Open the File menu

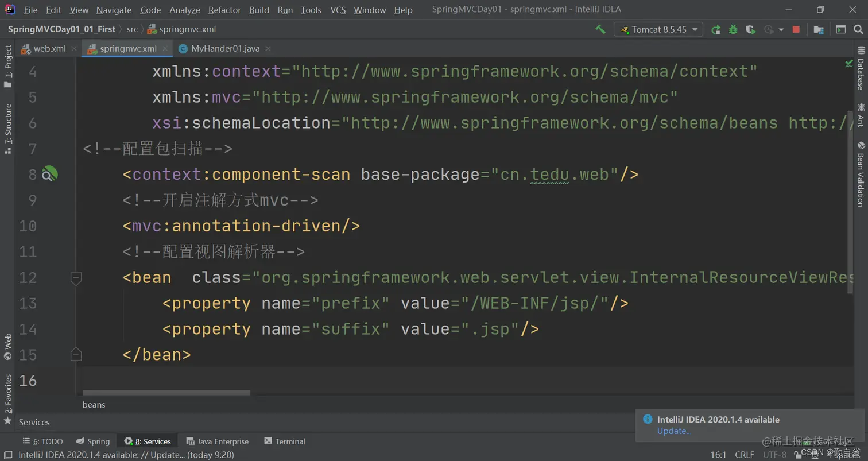coord(30,10)
